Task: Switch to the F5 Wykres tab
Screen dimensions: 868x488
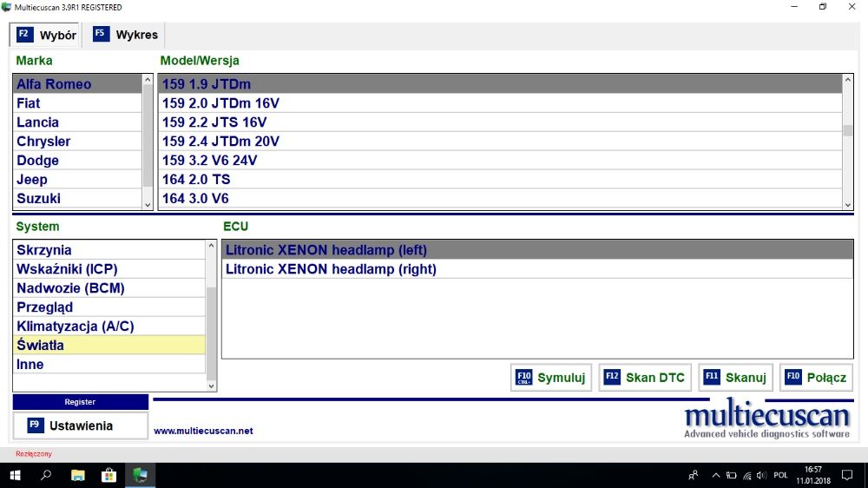Action: pos(126,35)
